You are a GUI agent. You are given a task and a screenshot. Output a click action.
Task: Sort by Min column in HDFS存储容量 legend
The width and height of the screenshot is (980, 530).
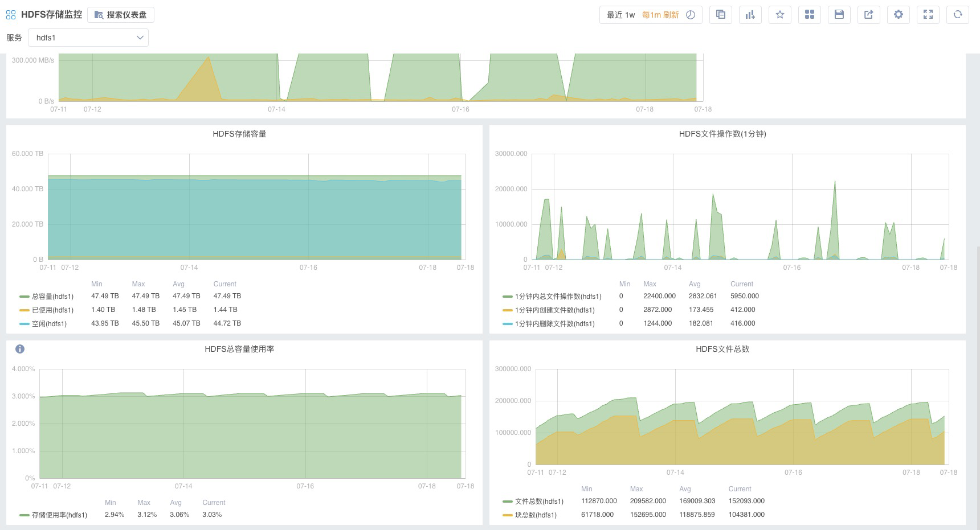pos(97,284)
